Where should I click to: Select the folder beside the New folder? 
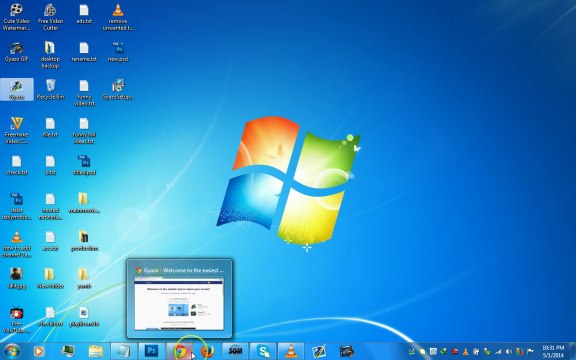coord(84,278)
